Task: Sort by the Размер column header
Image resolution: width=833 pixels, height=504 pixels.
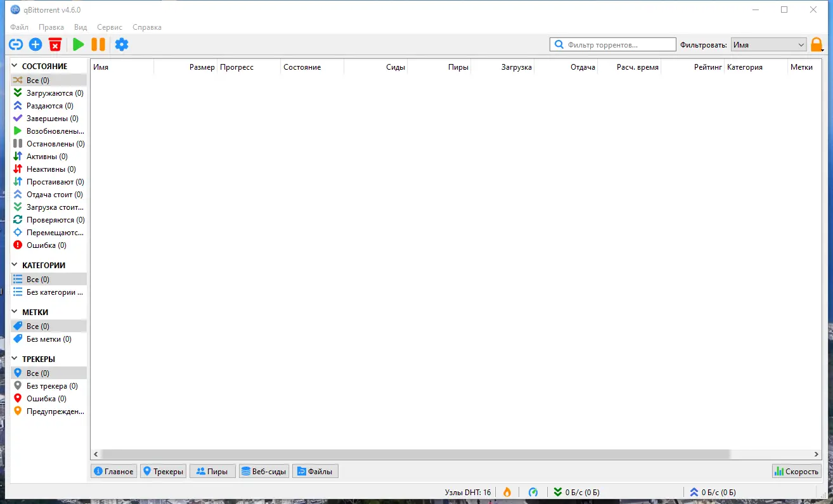Action: click(185, 67)
